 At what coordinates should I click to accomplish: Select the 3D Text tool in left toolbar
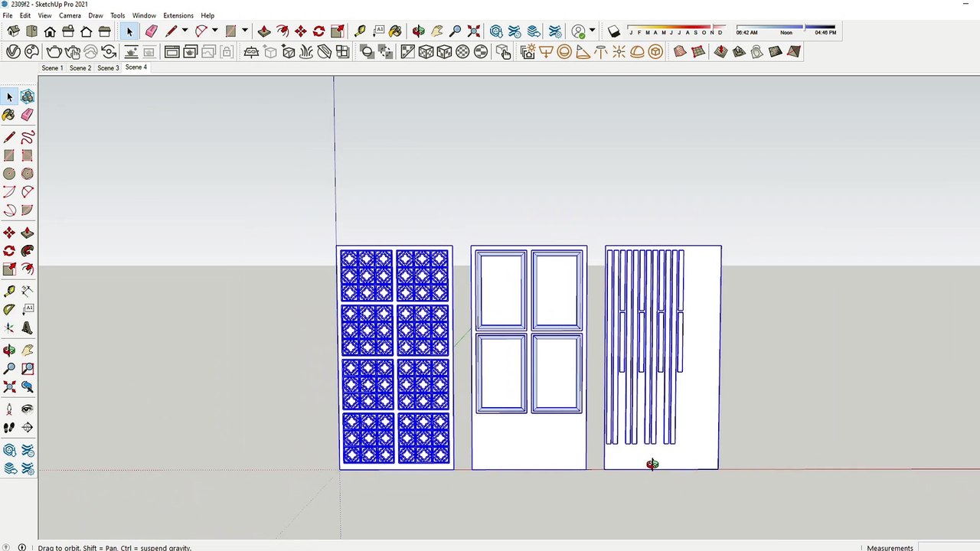point(28,328)
